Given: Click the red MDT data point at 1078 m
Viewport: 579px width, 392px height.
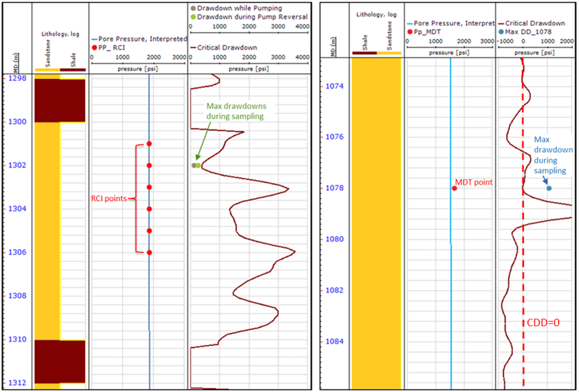Looking at the screenshot, I should [x=454, y=188].
